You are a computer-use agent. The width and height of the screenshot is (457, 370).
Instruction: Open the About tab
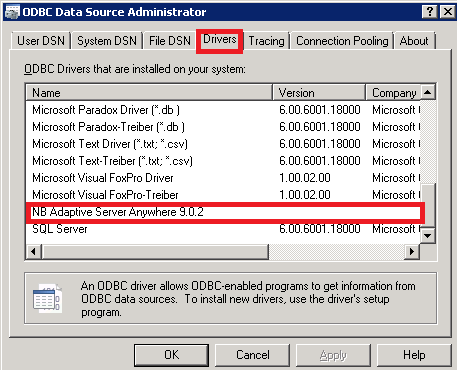click(414, 41)
